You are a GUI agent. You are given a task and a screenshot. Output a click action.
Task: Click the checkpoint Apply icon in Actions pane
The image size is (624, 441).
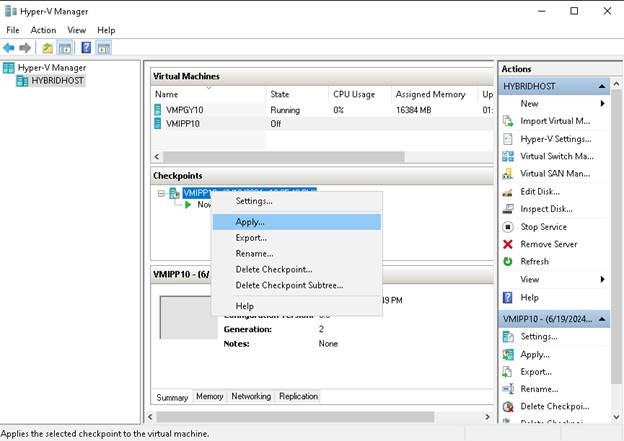508,354
